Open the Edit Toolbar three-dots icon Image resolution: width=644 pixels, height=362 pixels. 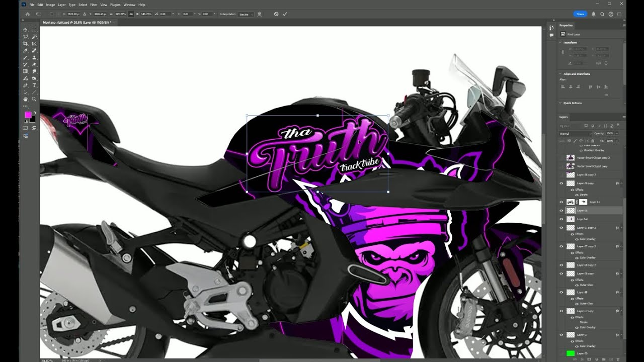click(25, 106)
